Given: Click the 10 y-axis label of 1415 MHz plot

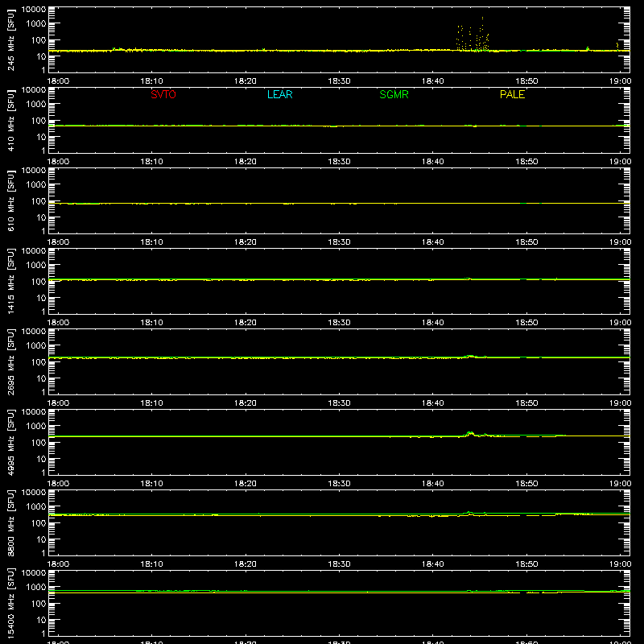Looking at the screenshot, I should click(41, 298).
